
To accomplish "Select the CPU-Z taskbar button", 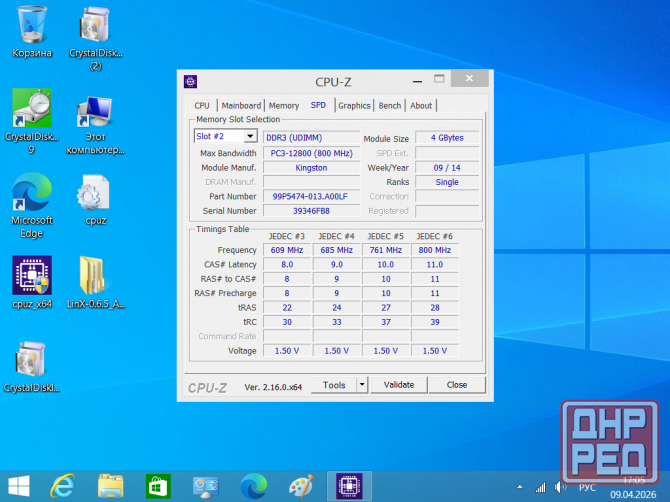I will [349, 486].
